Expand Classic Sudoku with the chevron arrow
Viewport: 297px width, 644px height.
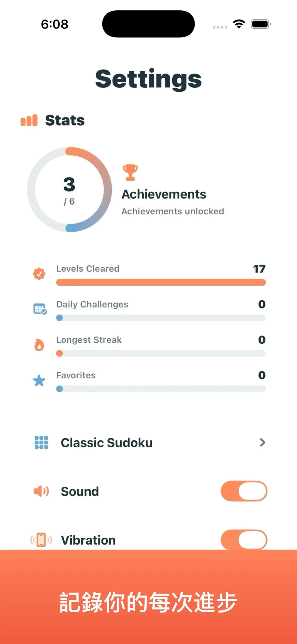tap(262, 442)
